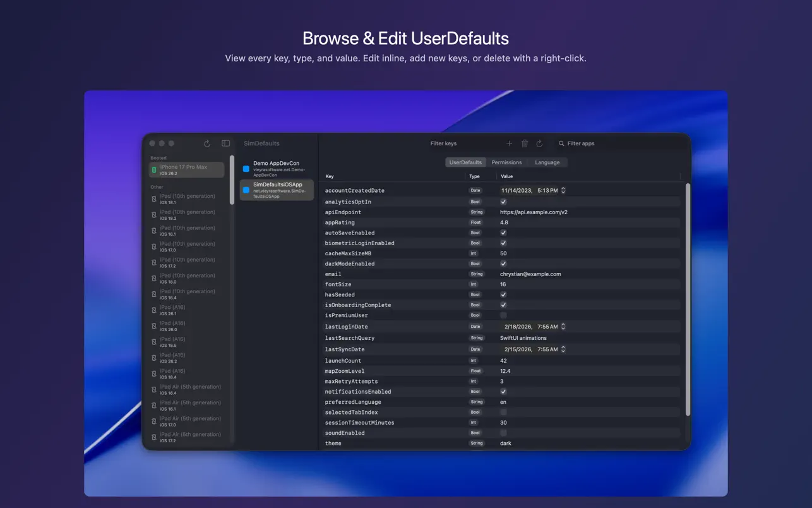Select iPhone 17 Pro Max in sidebar

coord(186,170)
